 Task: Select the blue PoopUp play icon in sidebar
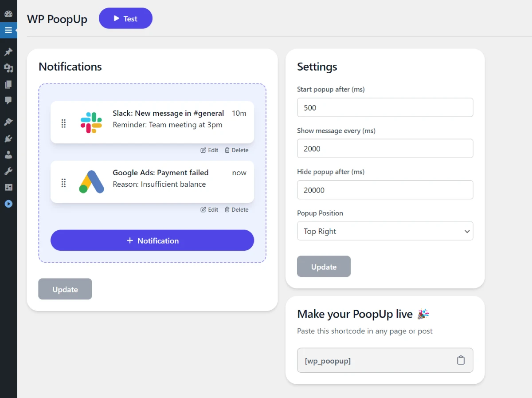click(8, 204)
